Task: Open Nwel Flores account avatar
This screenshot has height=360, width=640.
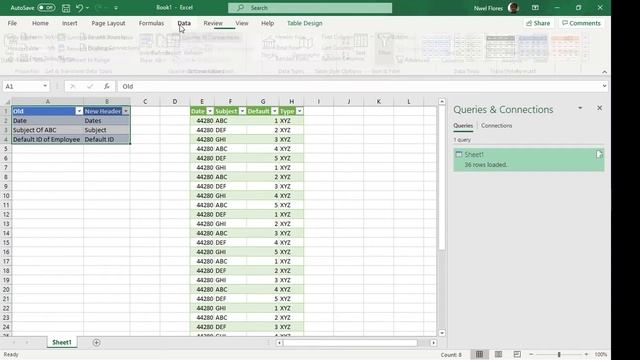Action: point(513,8)
